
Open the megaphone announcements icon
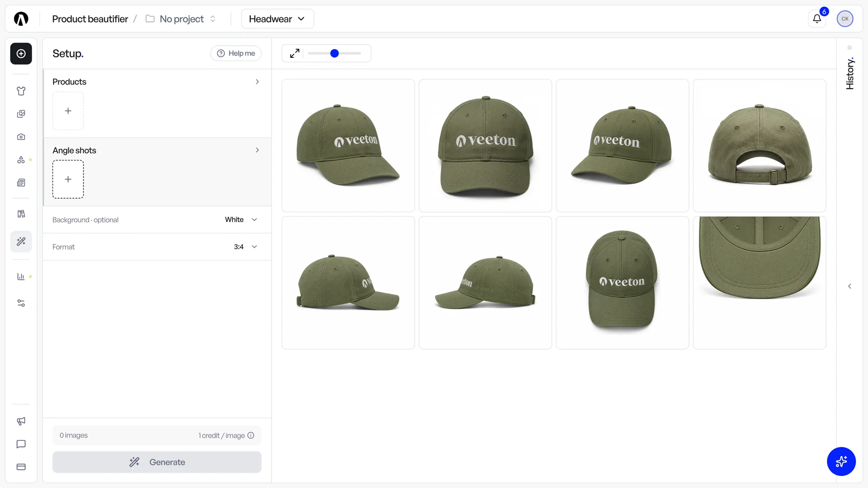(x=21, y=421)
